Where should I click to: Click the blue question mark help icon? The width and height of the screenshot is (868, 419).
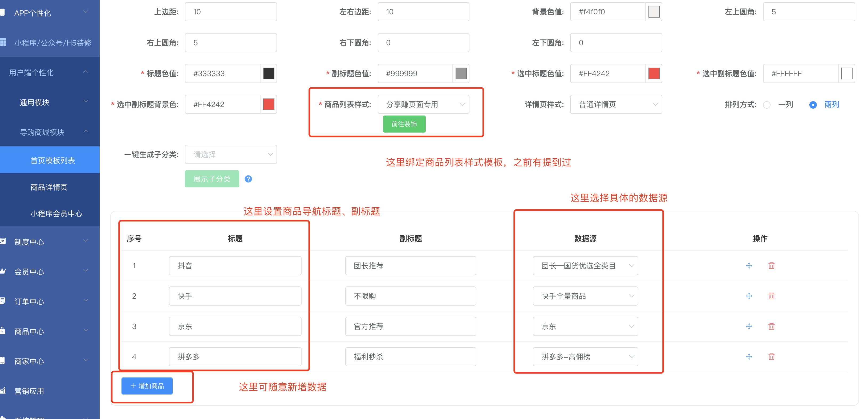click(x=248, y=179)
